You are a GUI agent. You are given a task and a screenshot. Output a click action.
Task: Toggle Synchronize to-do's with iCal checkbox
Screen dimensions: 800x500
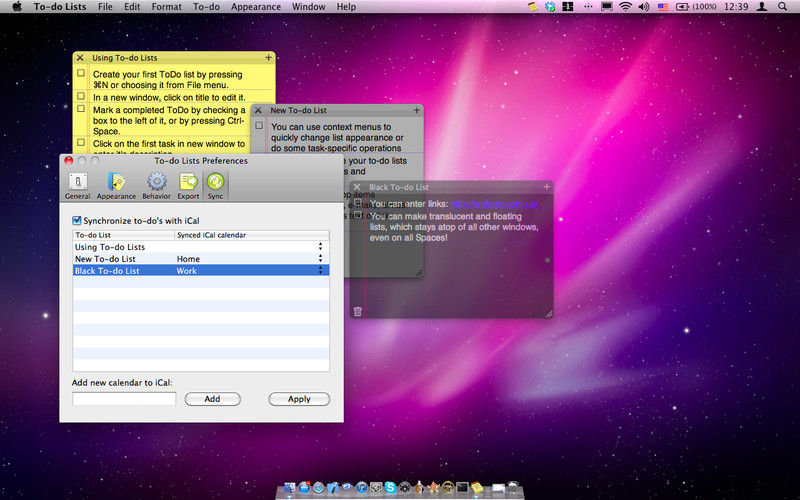pyautogui.click(x=77, y=220)
